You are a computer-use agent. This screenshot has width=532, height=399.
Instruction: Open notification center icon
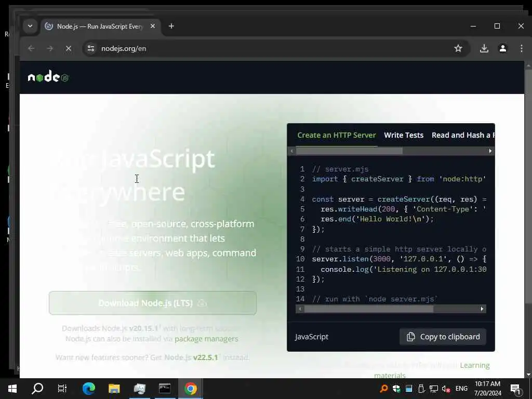pos(515,389)
